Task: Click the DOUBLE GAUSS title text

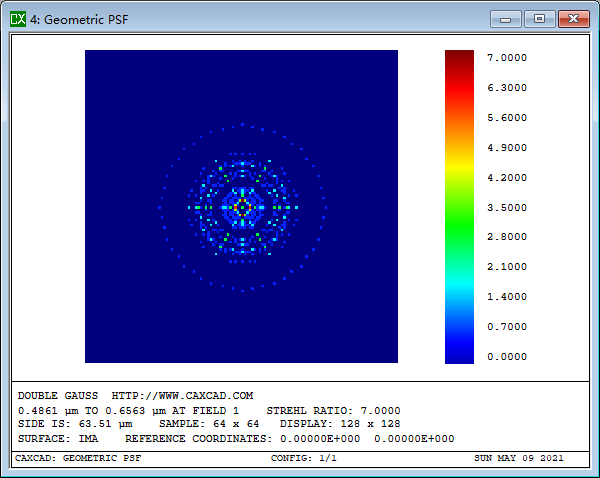Action: [58, 395]
